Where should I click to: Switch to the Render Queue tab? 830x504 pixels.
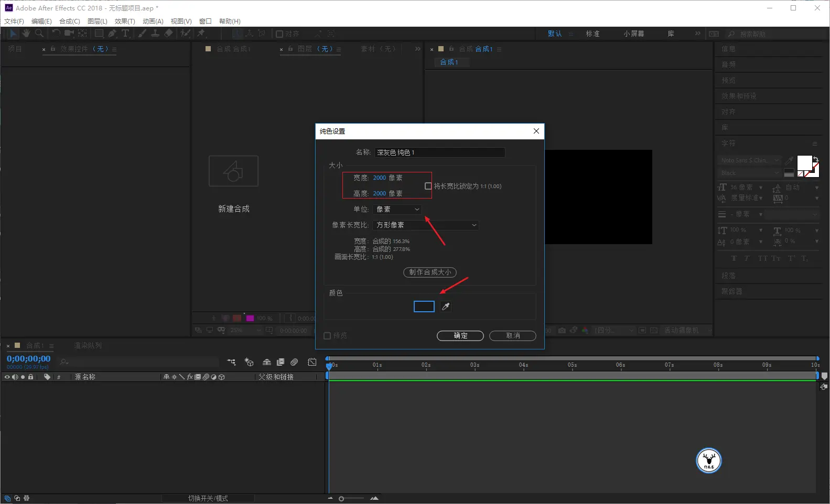(88, 346)
